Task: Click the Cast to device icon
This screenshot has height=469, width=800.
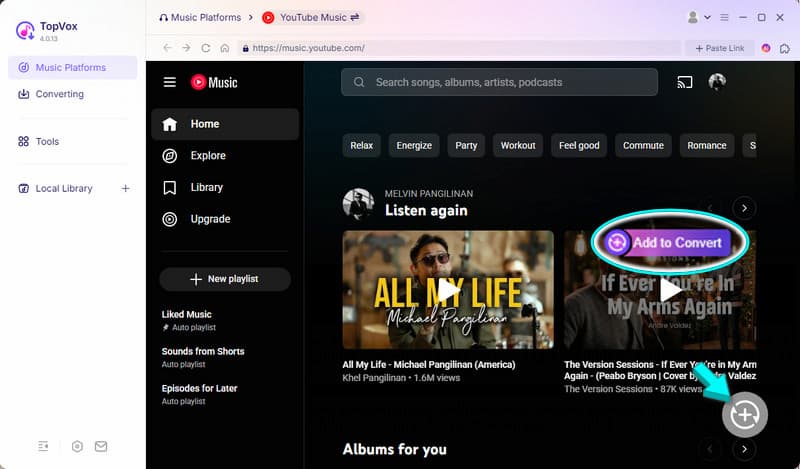Action: point(685,82)
